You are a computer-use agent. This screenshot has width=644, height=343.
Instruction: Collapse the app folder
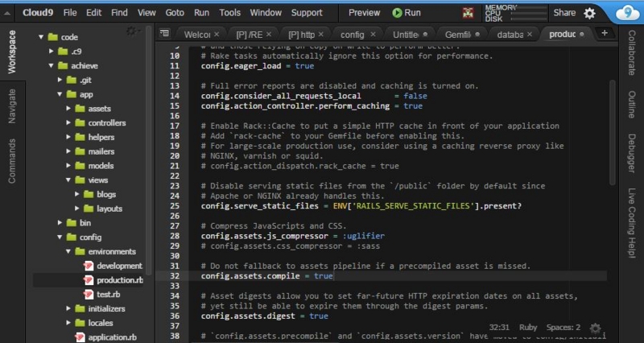[60, 94]
